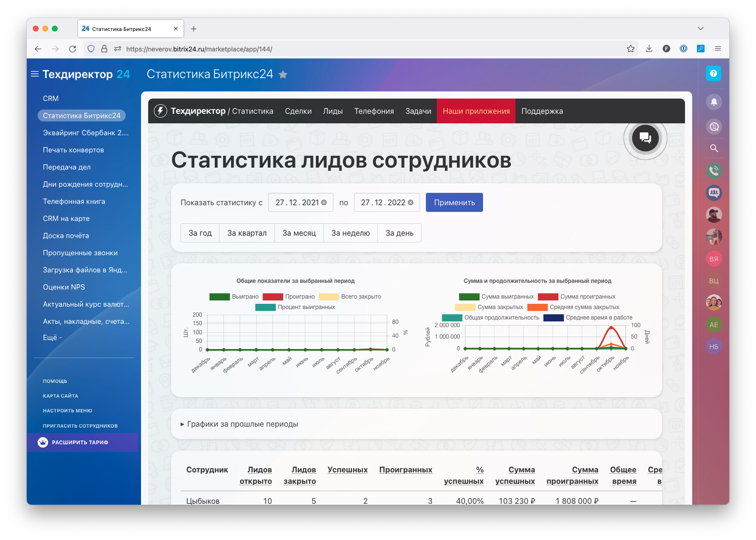Open the Сделки tab
Screen dimensions: 756x540
point(298,111)
